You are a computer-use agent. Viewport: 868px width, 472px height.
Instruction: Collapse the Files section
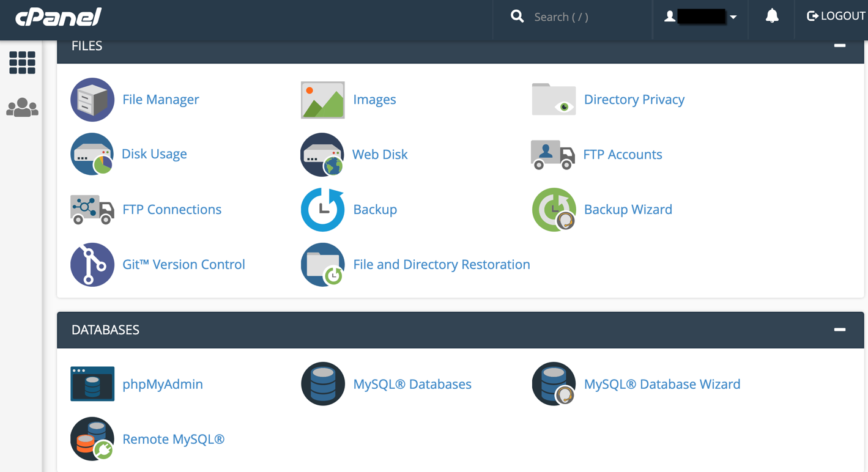pos(839,46)
